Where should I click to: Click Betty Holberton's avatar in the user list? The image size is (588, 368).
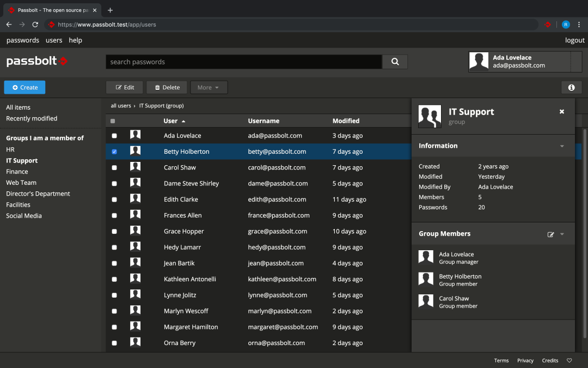(x=136, y=151)
